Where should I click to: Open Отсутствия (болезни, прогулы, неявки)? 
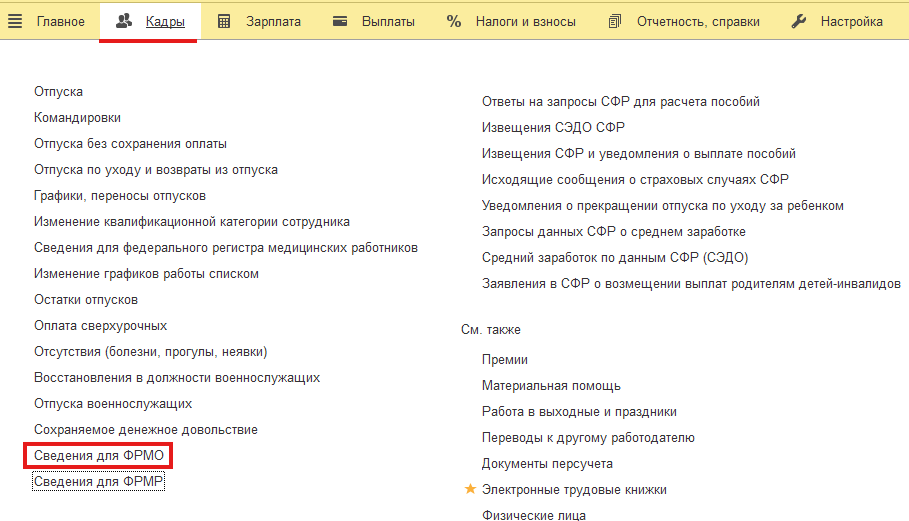[150, 352]
